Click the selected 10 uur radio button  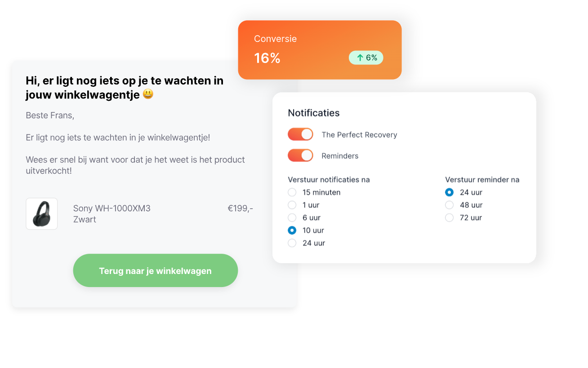pos(292,230)
